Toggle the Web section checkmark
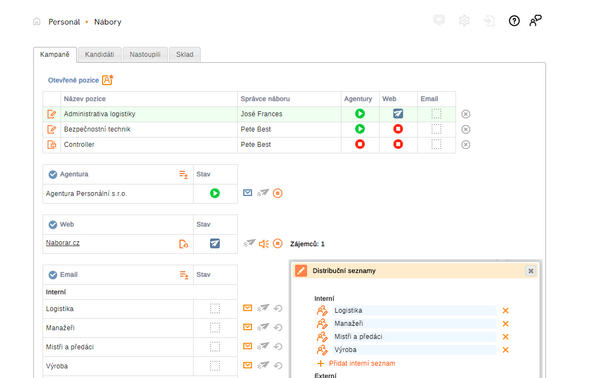The height and width of the screenshot is (378, 600). click(53, 225)
